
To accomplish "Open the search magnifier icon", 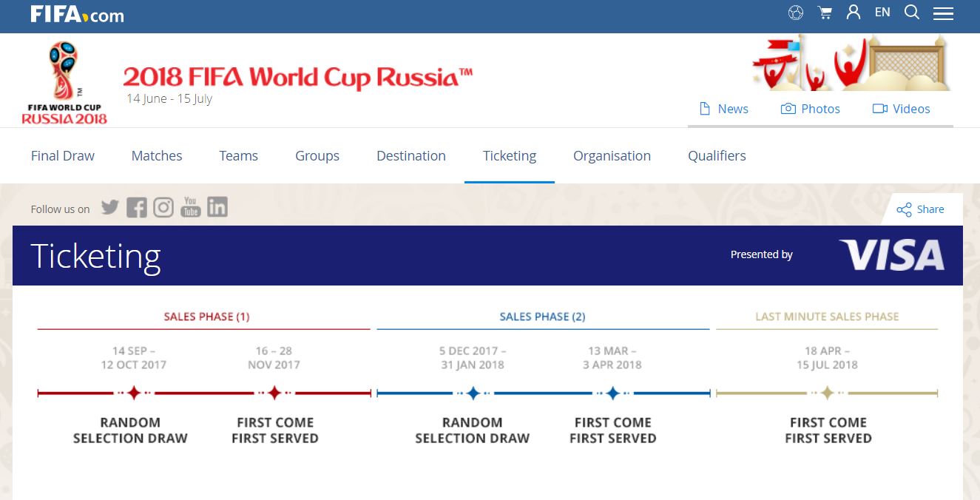I will coord(912,12).
